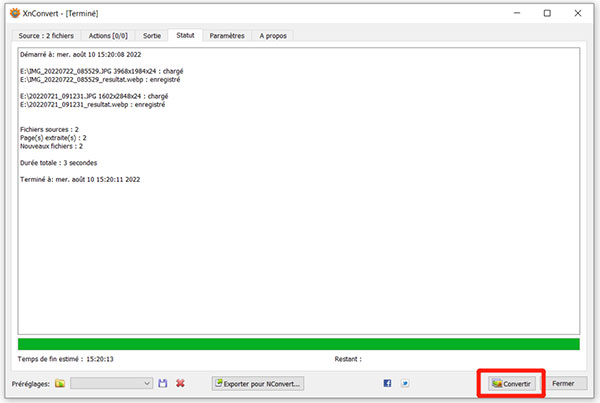The height and width of the screenshot is (403, 600).
Task: Go to the Sortie tab
Action: coord(152,36)
